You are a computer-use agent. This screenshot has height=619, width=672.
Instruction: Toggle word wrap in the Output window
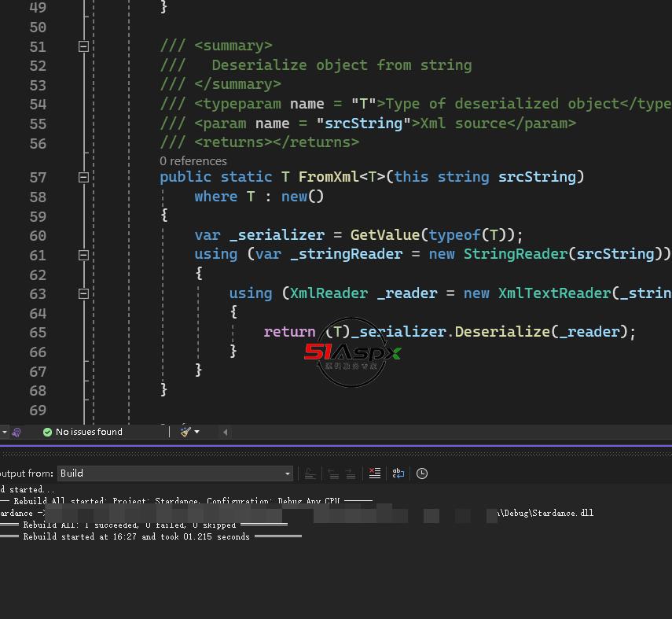point(398,473)
